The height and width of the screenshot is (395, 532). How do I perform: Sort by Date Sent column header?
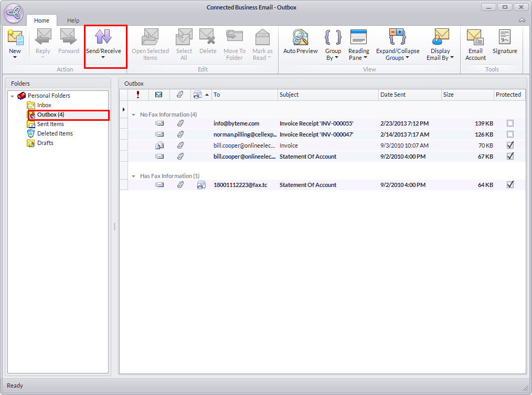coord(409,95)
